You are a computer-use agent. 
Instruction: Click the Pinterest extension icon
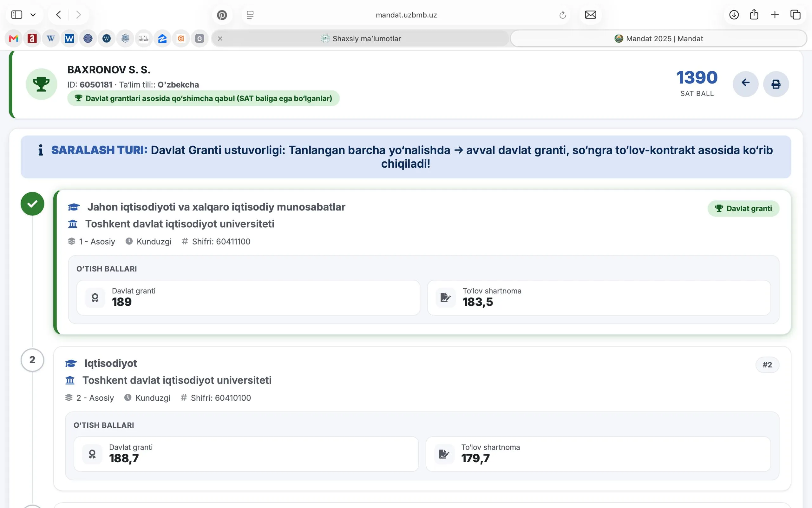coord(222,15)
